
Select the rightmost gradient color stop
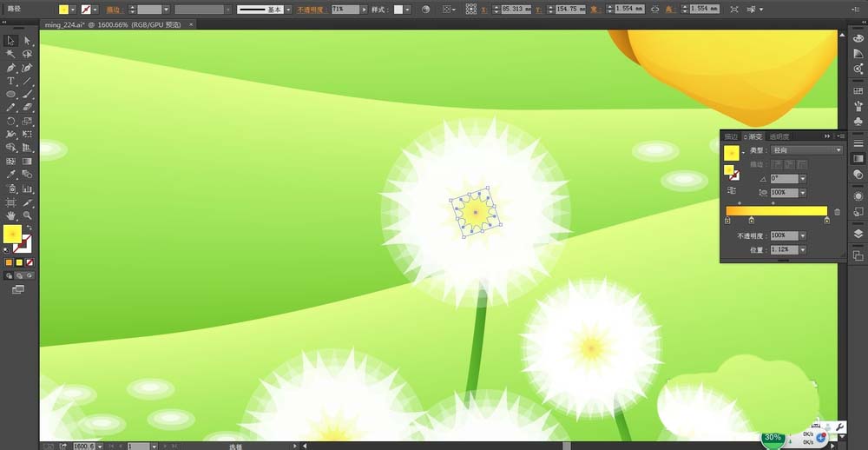826,220
